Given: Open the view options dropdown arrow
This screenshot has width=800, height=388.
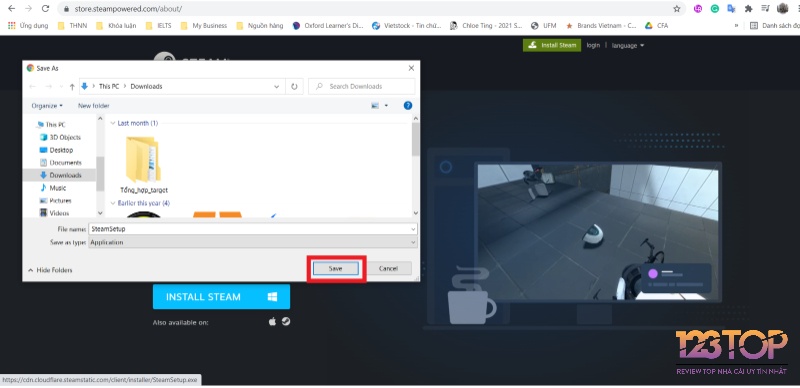Looking at the screenshot, I should 386,106.
